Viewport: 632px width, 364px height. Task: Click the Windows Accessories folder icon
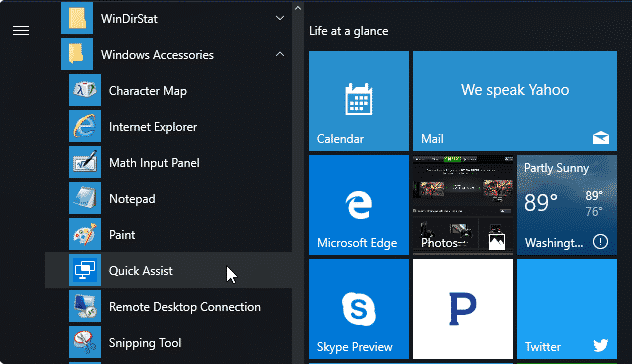(x=77, y=54)
